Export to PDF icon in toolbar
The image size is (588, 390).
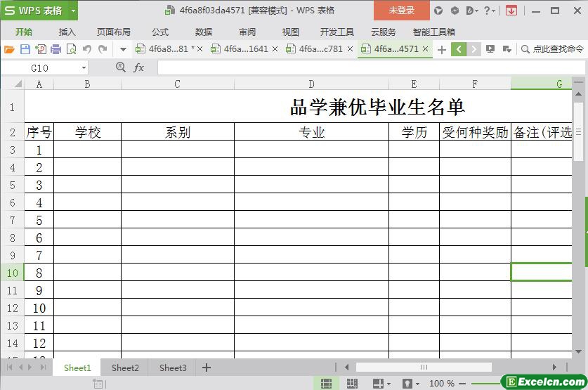(41, 49)
